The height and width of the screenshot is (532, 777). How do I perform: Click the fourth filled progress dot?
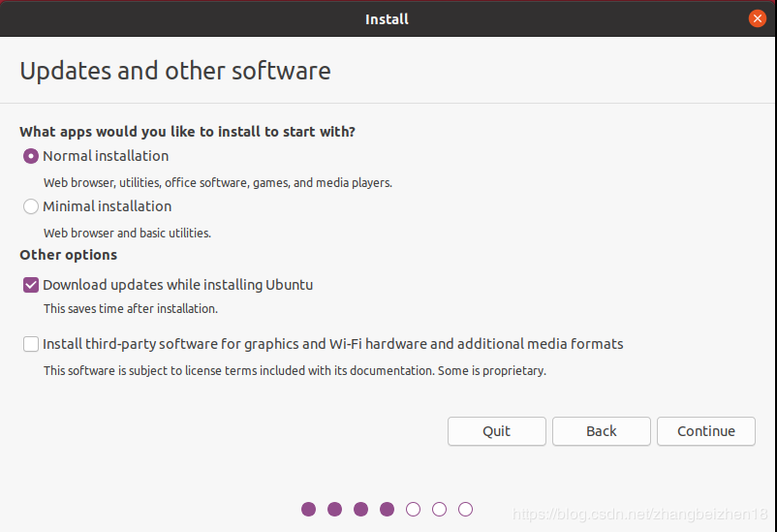coord(388,509)
